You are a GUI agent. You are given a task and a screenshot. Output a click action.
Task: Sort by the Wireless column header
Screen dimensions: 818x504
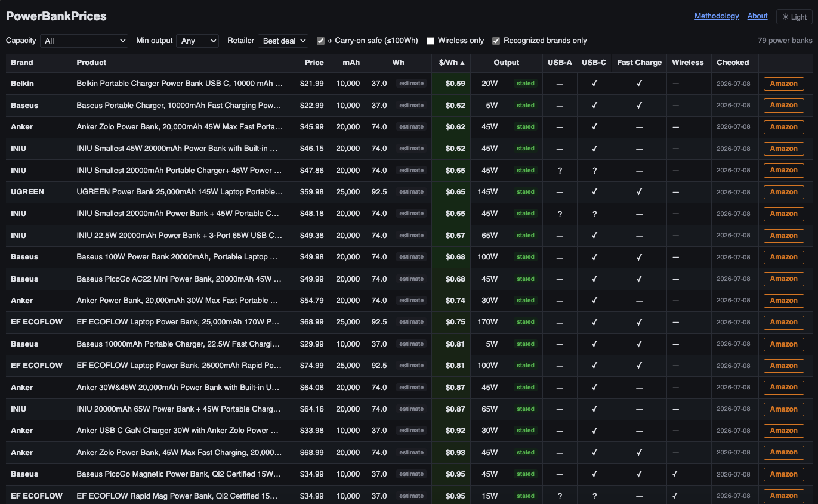(688, 63)
